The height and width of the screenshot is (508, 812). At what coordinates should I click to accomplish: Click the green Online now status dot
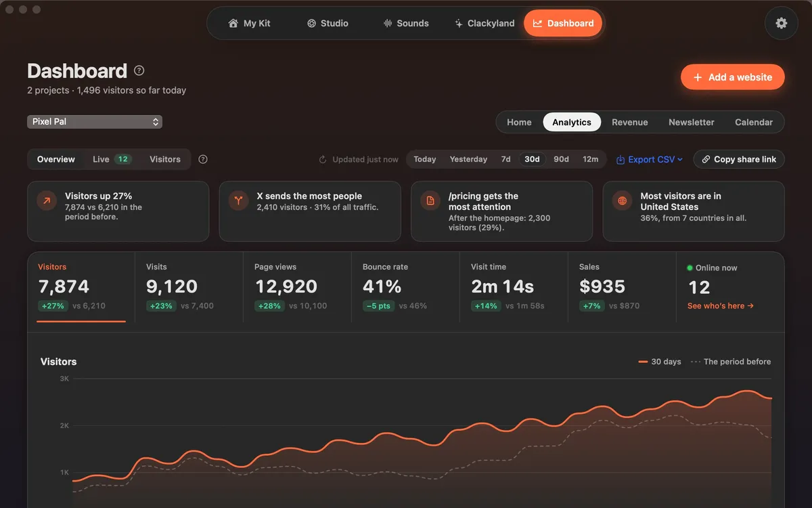pos(690,268)
